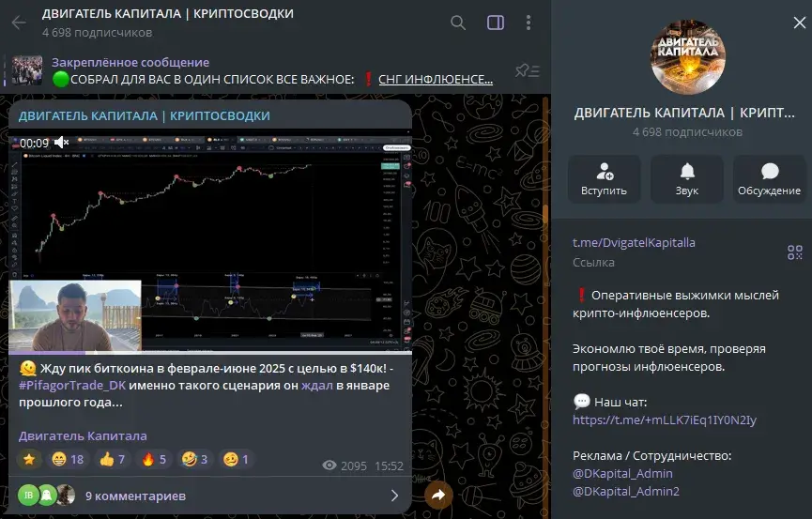Open the СНГ ИНФЛЮЕНСЕ... link in pinned message

click(x=435, y=79)
